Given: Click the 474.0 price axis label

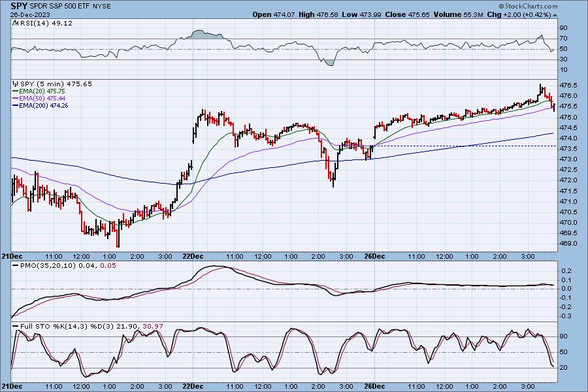Looking at the screenshot, I should pyautogui.click(x=568, y=138).
